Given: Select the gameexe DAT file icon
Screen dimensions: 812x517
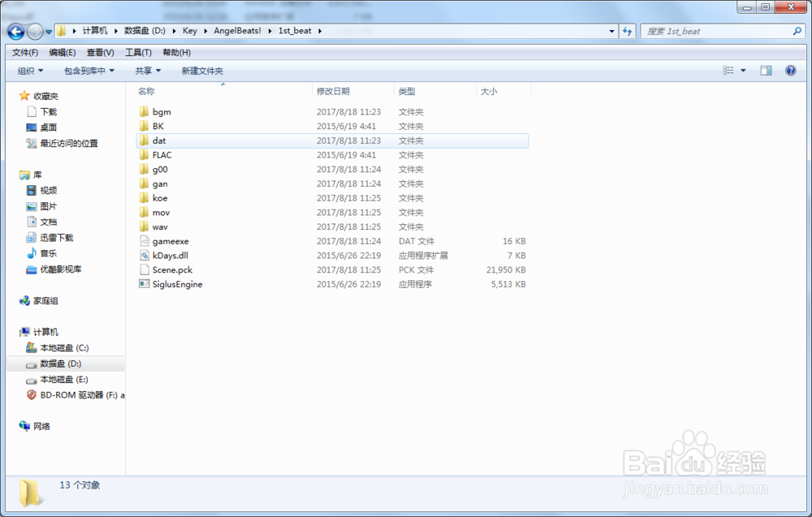Looking at the screenshot, I should [x=144, y=241].
